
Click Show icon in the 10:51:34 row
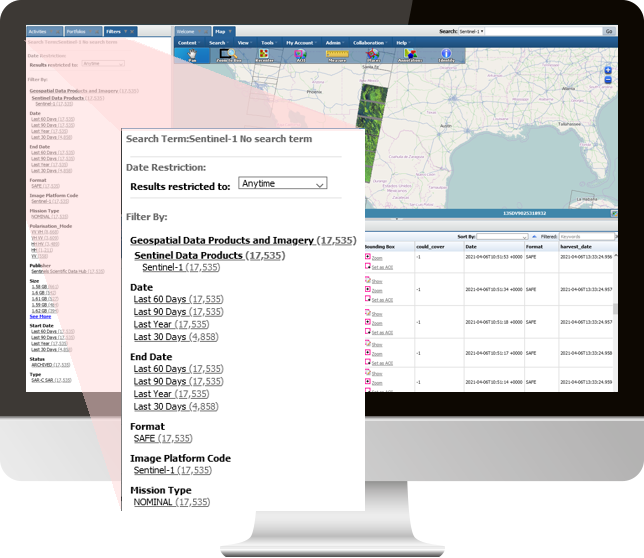coord(368,280)
